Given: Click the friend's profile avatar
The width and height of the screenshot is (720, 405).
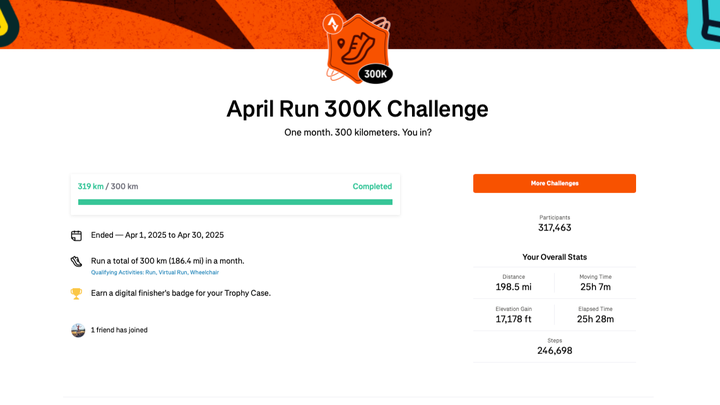Looking at the screenshot, I should 78,330.
